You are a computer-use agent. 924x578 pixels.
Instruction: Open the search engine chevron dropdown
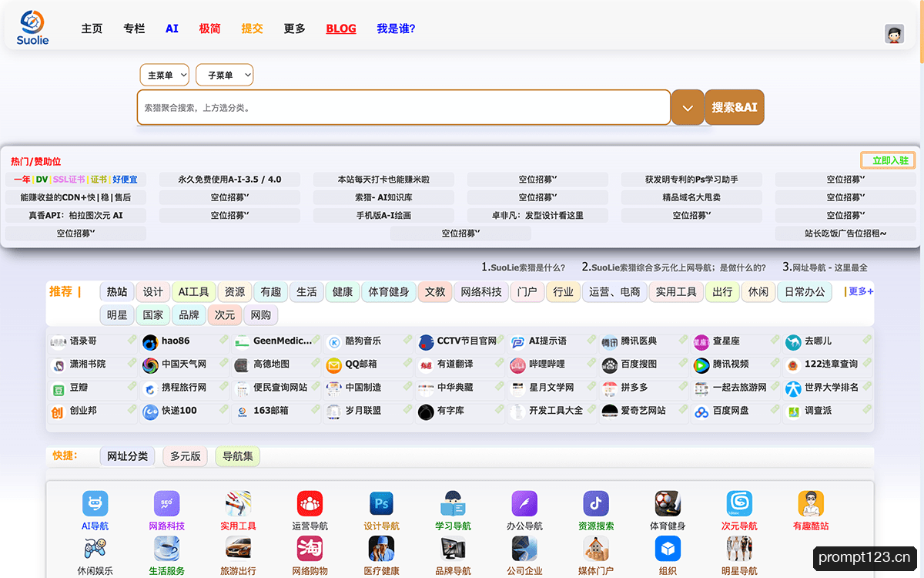click(x=688, y=107)
